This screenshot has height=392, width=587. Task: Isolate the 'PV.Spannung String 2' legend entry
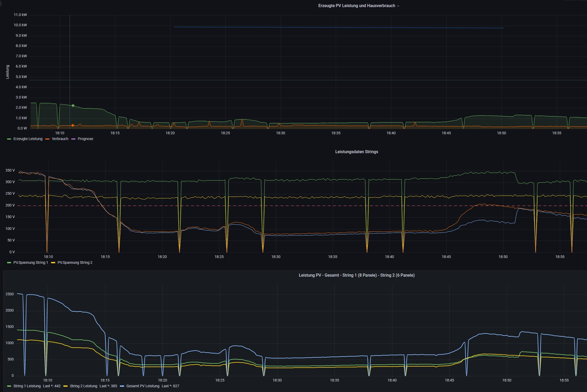pos(75,262)
